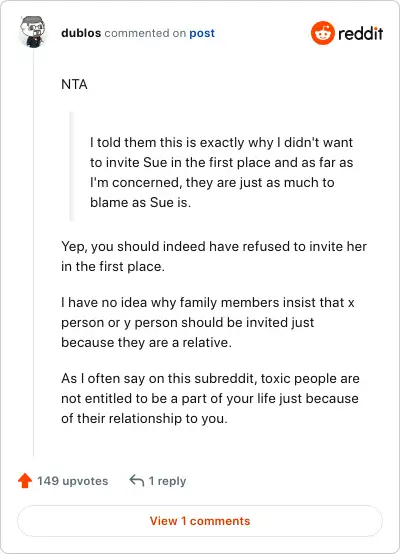400x554 pixels.
Task: Open the dublos username profile
Action: [81, 33]
